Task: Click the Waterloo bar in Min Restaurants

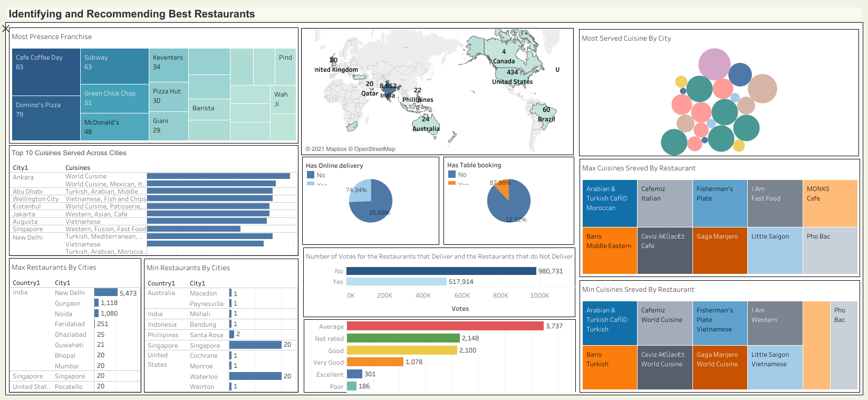Action: pos(256,376)
